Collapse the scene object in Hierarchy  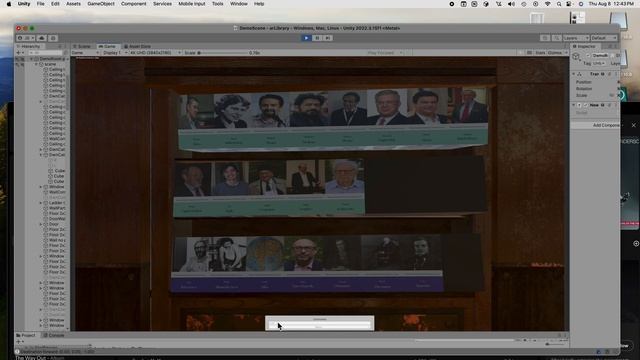coord(37,64)
